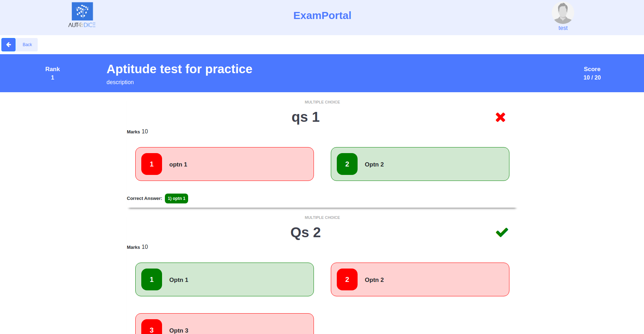
Task: Open the ExamPortal header title
Action: [322, 15]
